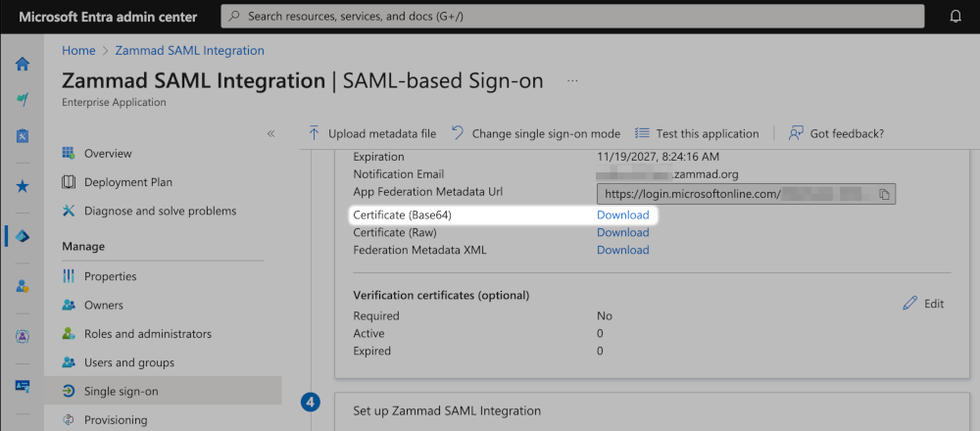Select Single sign-on in the sidebar
Viewport: 980px width, 431px height.
point(163,391)
